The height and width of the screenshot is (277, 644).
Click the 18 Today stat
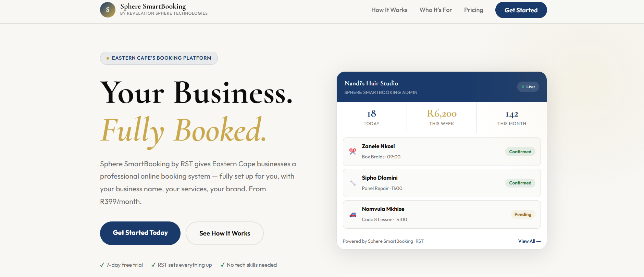372,118
